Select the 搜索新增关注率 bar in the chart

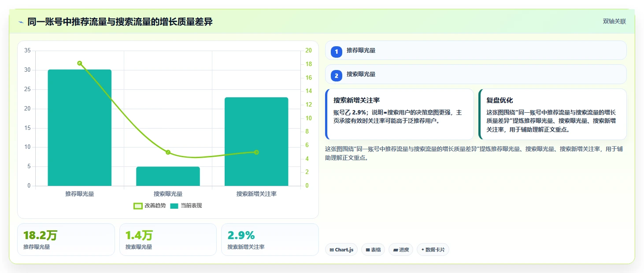point(256,141)
